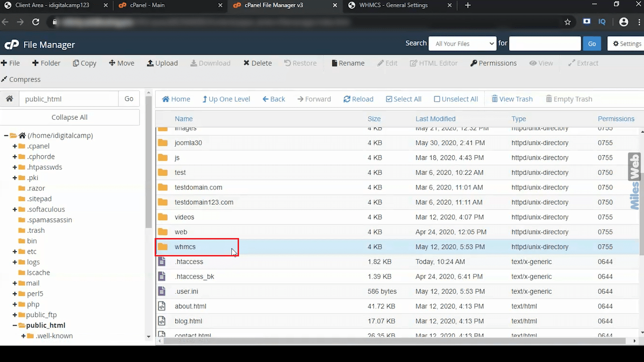Select the lscache folder in tree

[x=38, y=272]
